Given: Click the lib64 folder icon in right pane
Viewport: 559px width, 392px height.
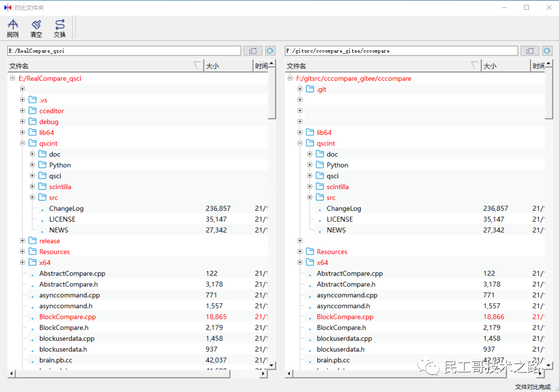Looking at the screenshot, I should pos(310,133).
